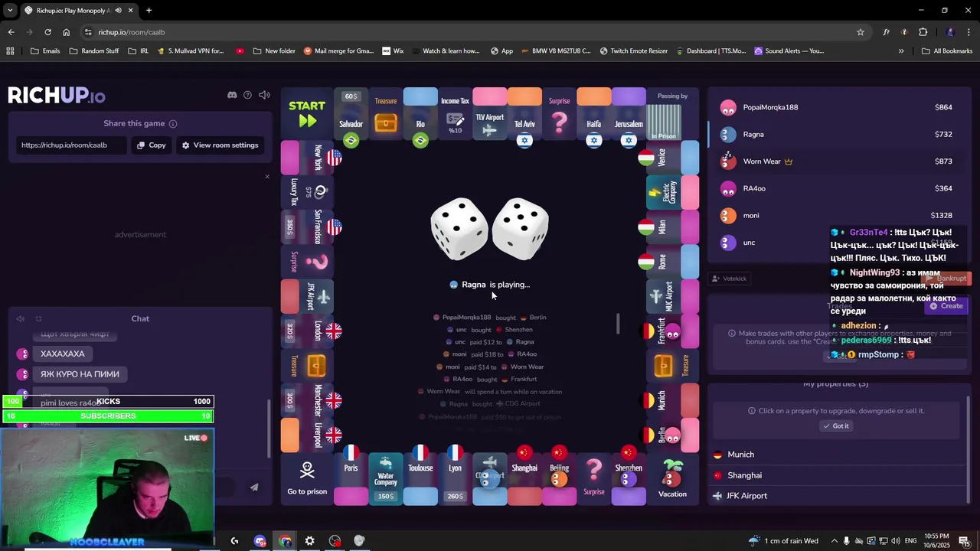Open the Discord icon in the RichUp header
Viewport: 980px width, 551px height.
coord(232,95)
